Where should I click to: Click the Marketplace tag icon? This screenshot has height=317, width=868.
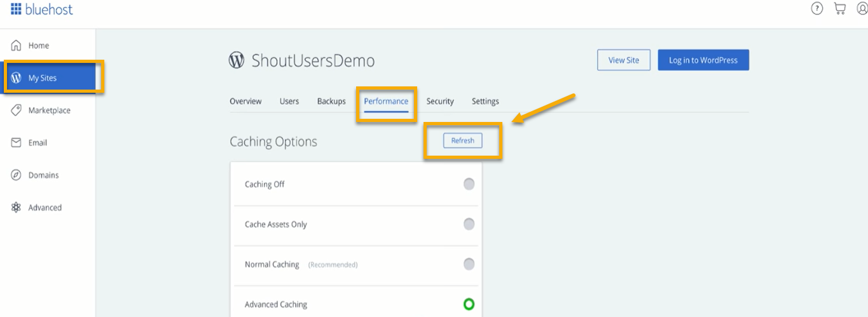17,110
